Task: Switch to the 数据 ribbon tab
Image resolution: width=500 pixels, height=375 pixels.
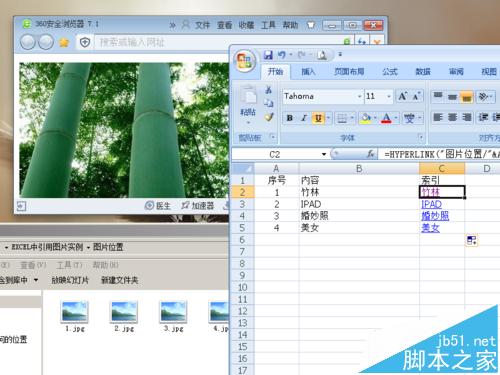Action: tap(423, 71)
